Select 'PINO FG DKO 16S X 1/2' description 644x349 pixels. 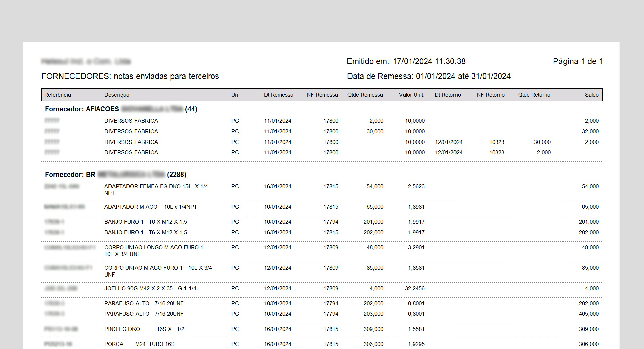click(x=145, y=329)
